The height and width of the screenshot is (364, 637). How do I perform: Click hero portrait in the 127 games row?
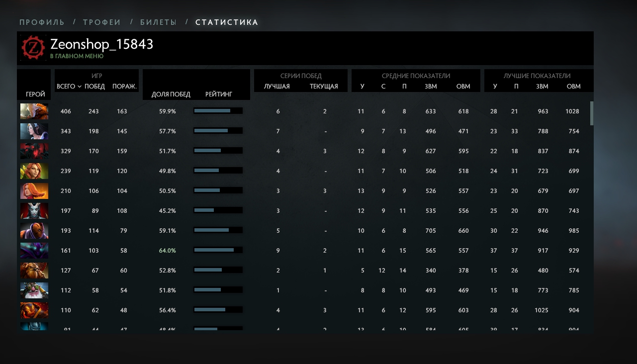click(x=34, y=271)
